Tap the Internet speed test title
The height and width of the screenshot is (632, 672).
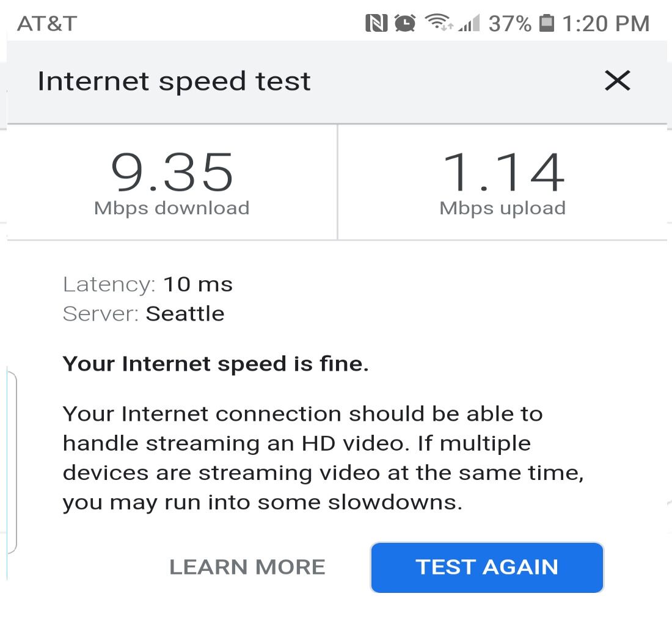tap(174, 81)
